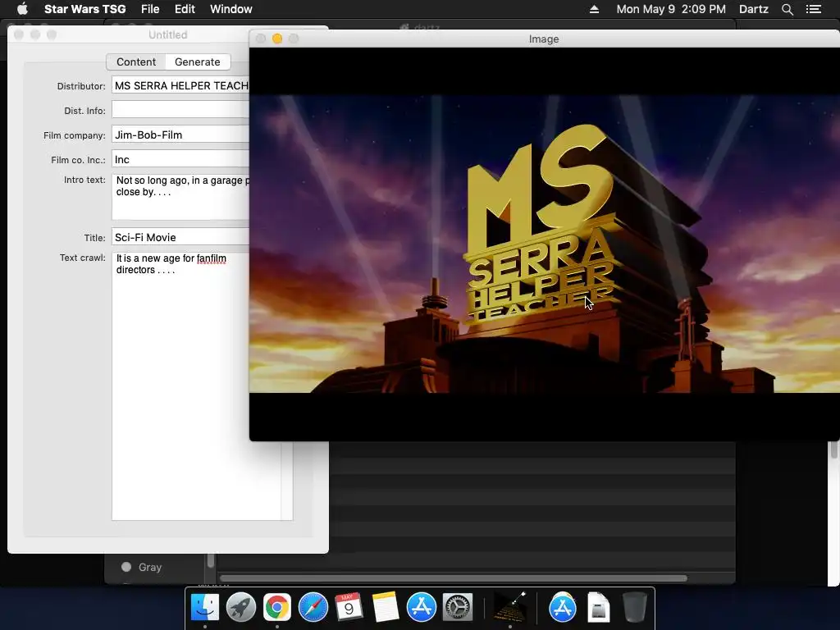Launch Google Chrome from the Dock

point(277,608)
